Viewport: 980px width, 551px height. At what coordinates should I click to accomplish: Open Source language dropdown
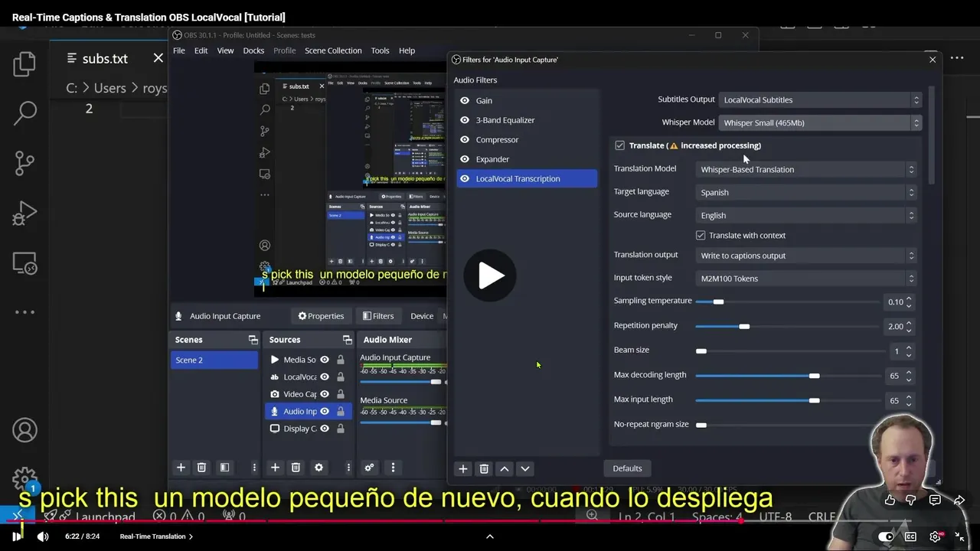807,215
